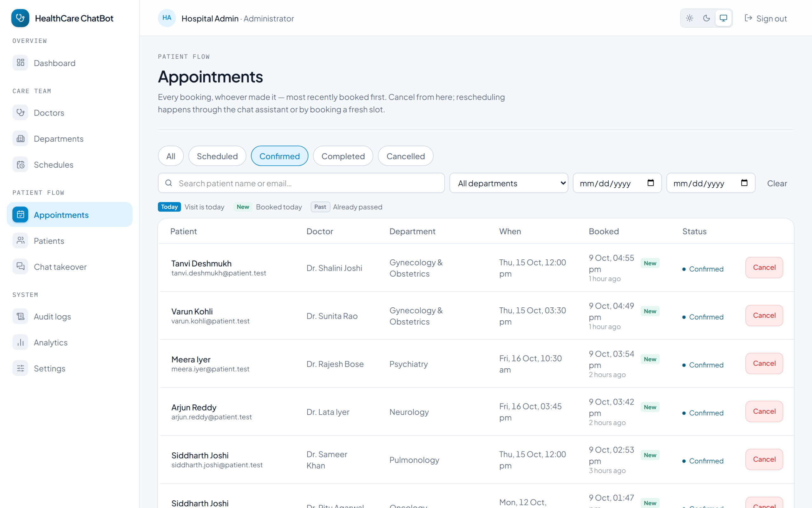Click Sign out in the header

[765, 18]
